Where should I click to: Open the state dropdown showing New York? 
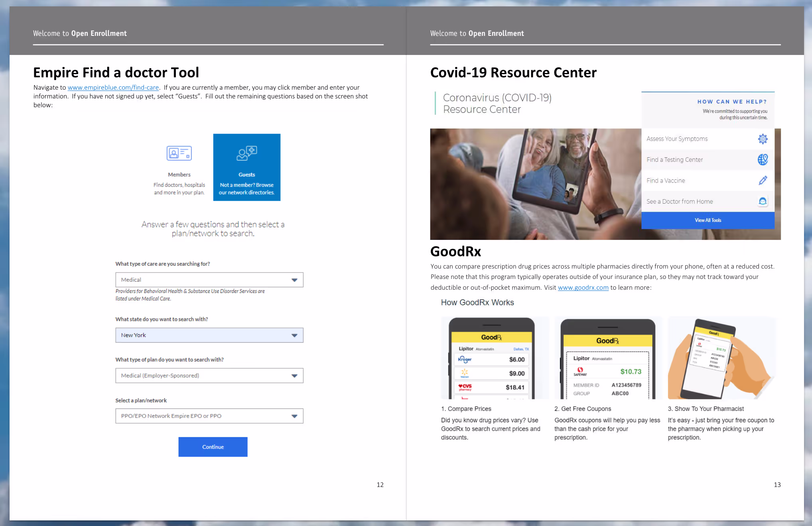[x=209, y=335]
